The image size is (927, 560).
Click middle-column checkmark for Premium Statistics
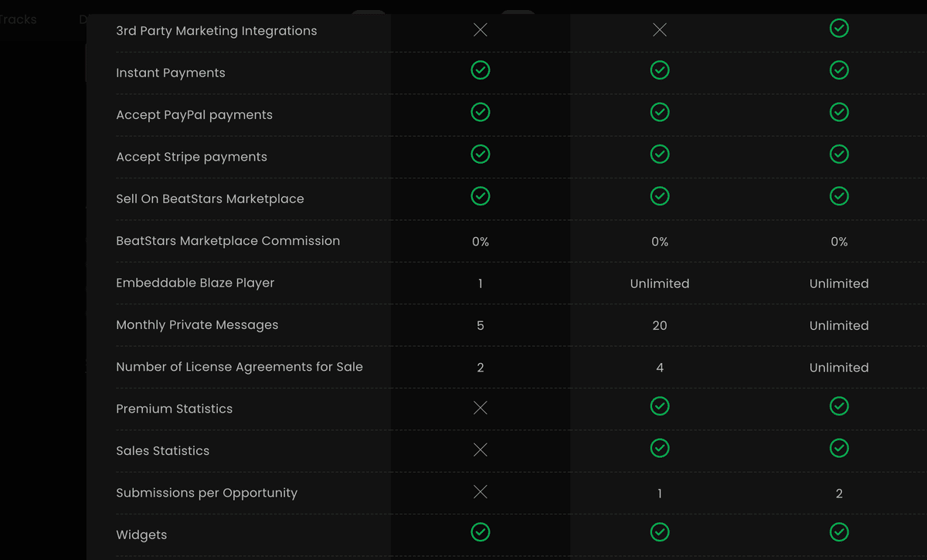(660, 406)
